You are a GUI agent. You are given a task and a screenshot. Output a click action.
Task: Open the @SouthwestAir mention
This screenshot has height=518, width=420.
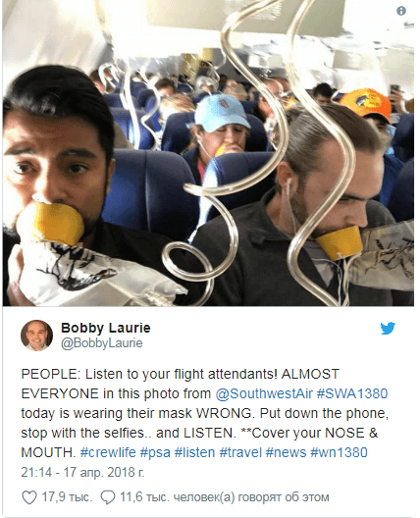pos(264,393)
